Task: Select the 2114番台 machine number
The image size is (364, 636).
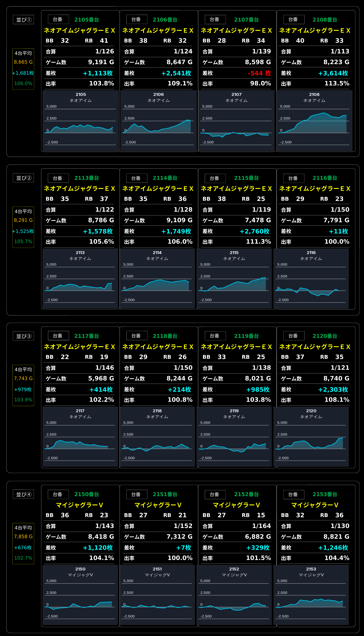Action: click(165, 178)
